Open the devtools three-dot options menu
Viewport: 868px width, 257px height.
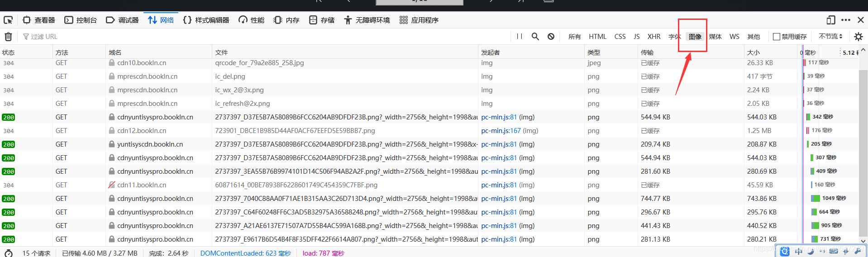point(845,20)
